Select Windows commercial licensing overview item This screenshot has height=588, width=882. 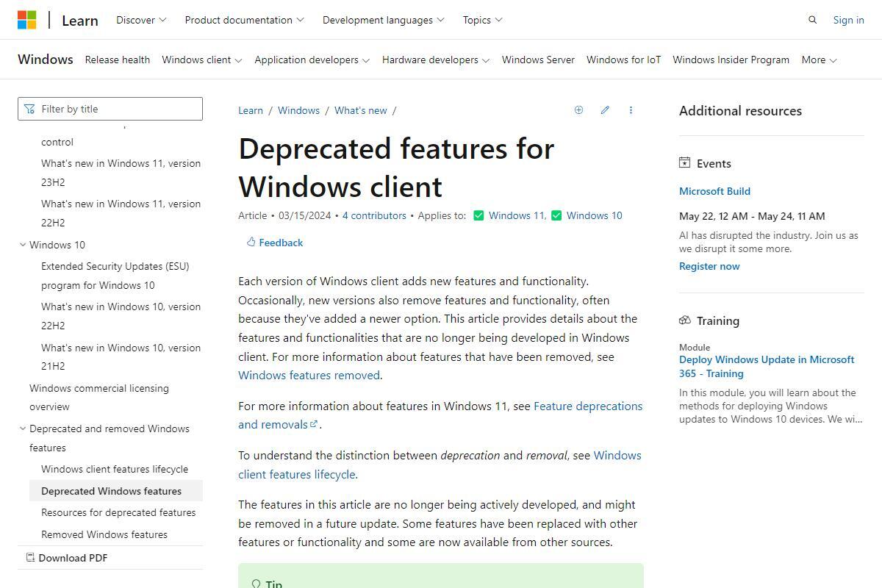[99, 397]
